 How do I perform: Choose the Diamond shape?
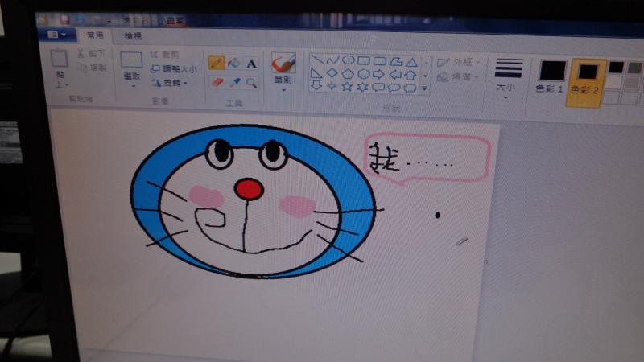[332, 73]
